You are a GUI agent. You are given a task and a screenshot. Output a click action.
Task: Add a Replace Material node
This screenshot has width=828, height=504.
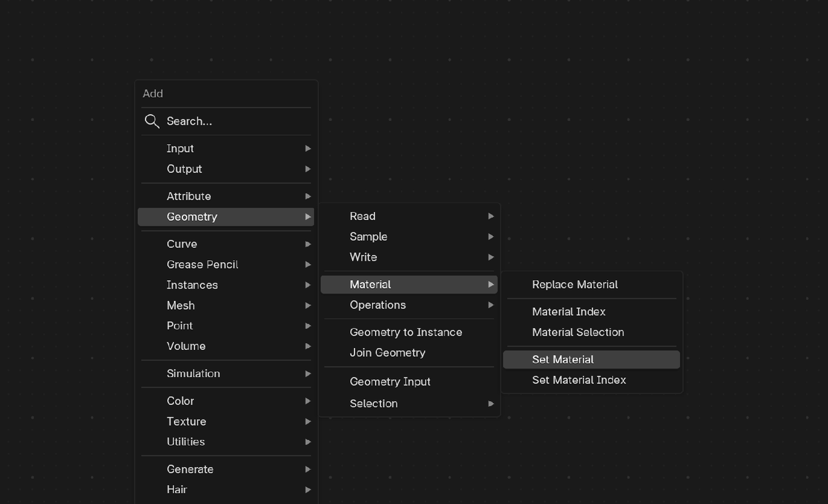(575, 285)
